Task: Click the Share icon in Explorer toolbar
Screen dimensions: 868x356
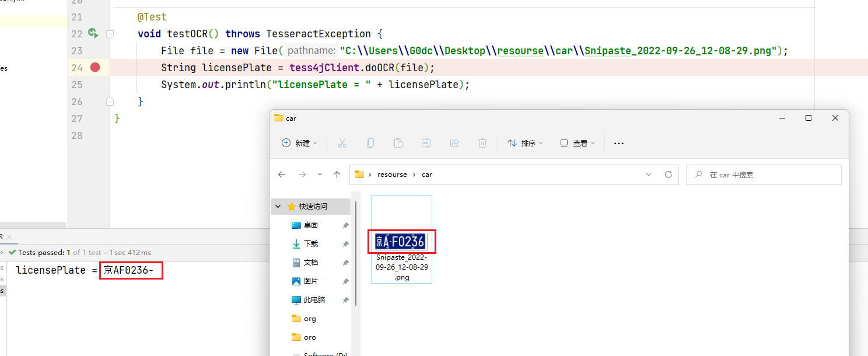Action: [x=454, y=143]
